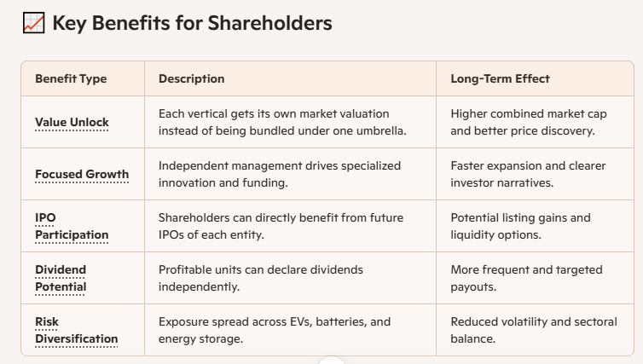Select the 'More frequent and targeted payouts' cell
643x364 pixels.
pyautogui.click(x=536, y=279)
